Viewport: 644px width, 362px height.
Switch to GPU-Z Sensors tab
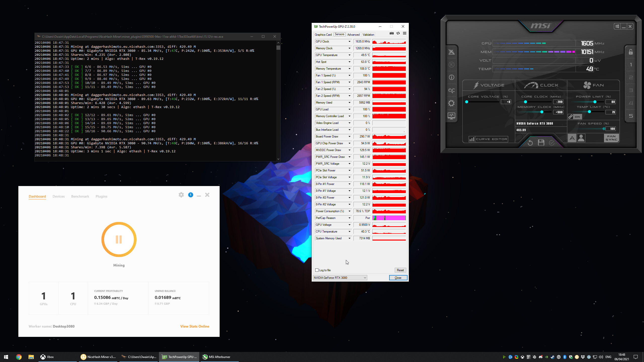point(339,34)
